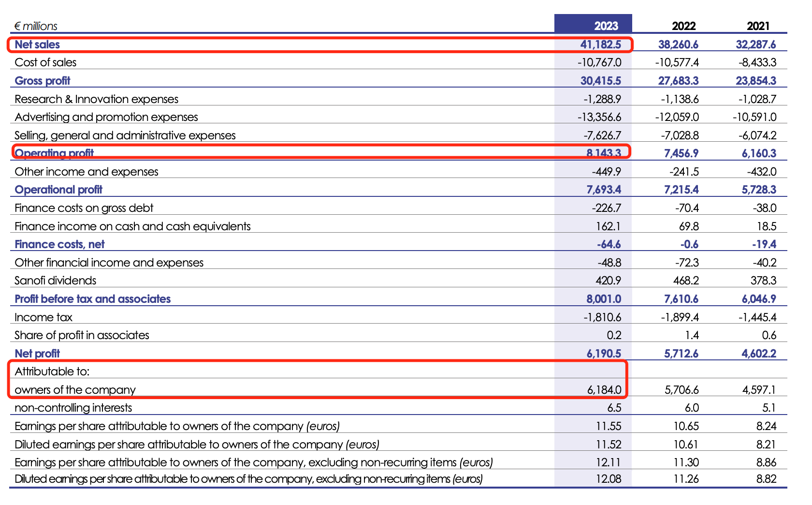Click the 2022 Operating profit value 7,456.9
This screenshot has height=505, width=812.
click(x=681, y=153)
